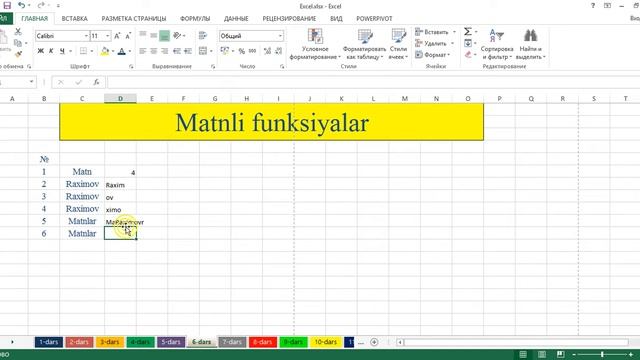
Task: Apply accounting currency format icon
Action: [x=224, y=51]
